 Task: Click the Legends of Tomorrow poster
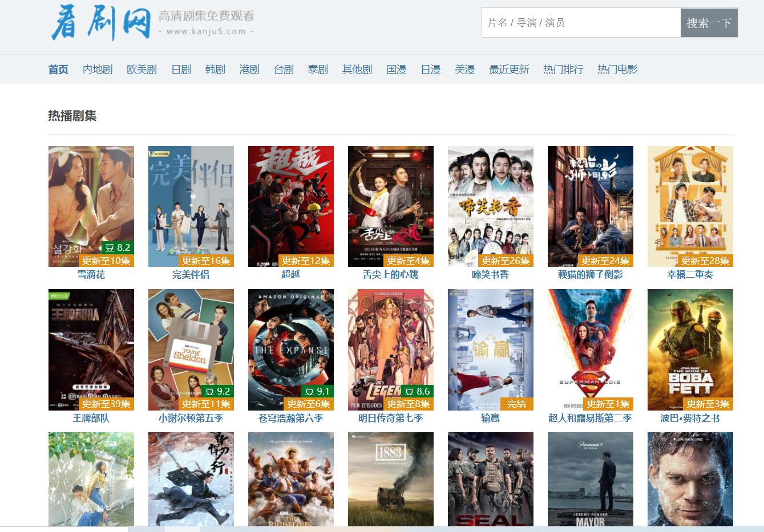coord(391,350)
